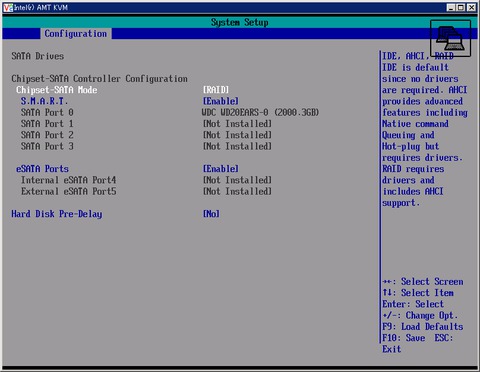
Task: Click the Enter: Select hint
Action: [x=413, y=304]
